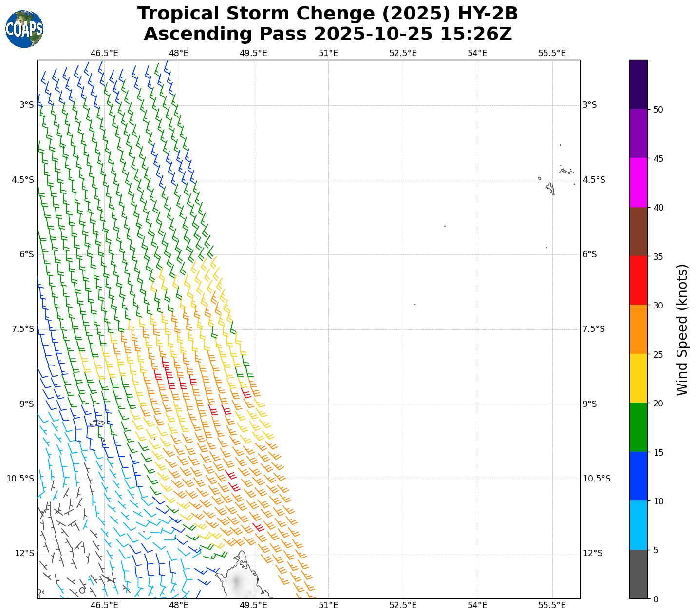The image size is (696, 616).
Task: Click the gray 0-5 knot colorbar band
Action: click(x=638, y=574)
